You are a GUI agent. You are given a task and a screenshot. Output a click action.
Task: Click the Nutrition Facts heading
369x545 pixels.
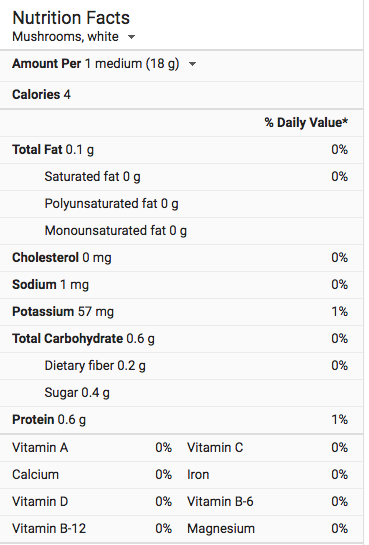tap(71, 18)
